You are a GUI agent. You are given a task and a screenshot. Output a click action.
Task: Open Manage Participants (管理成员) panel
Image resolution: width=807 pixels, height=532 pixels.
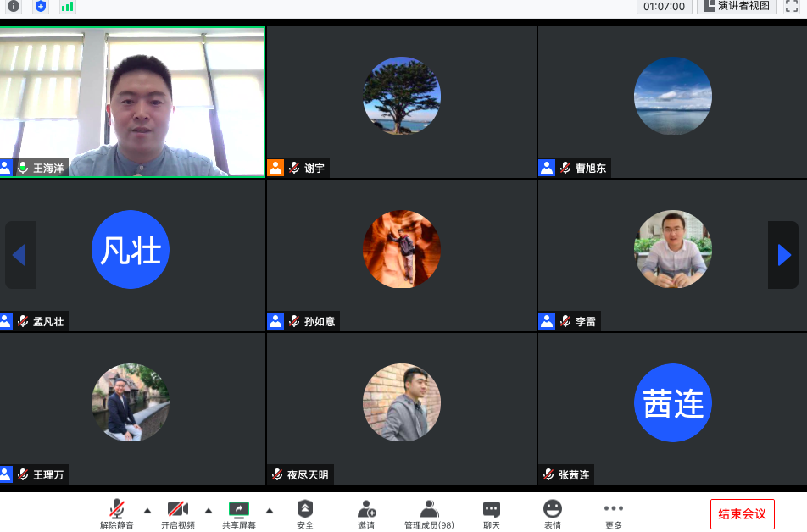click(429, 513)
